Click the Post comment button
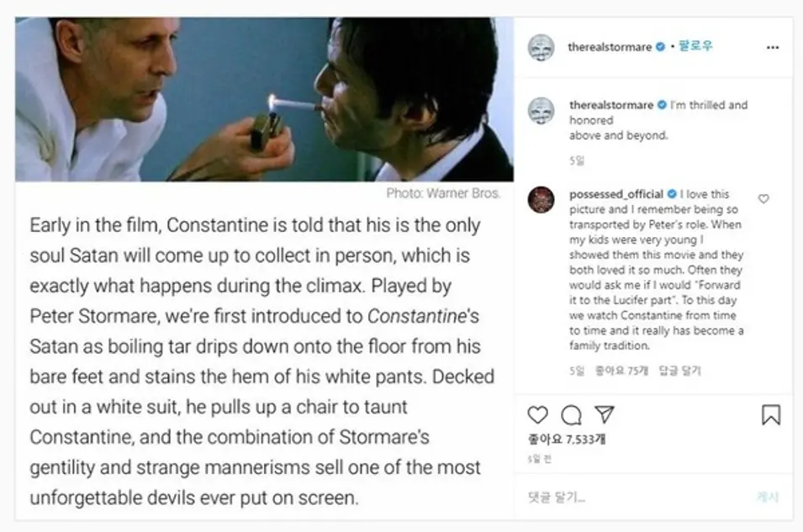Screen dimensions: 803x532 click(767, 497)
